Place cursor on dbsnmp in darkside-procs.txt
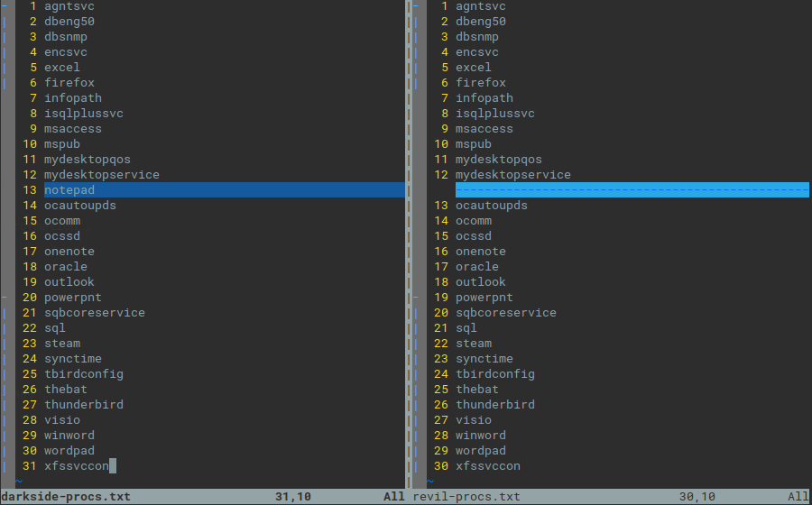Screen dimensions: 812x505 (66, 37)
